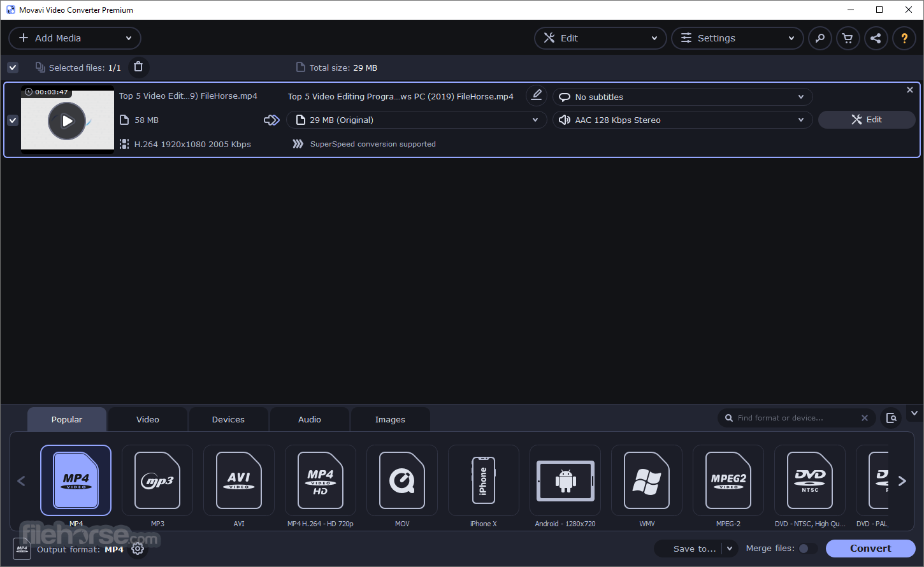Choose the Android 1280x720 preset
This screenshot has height=567, width=924.
coord(565,480)
